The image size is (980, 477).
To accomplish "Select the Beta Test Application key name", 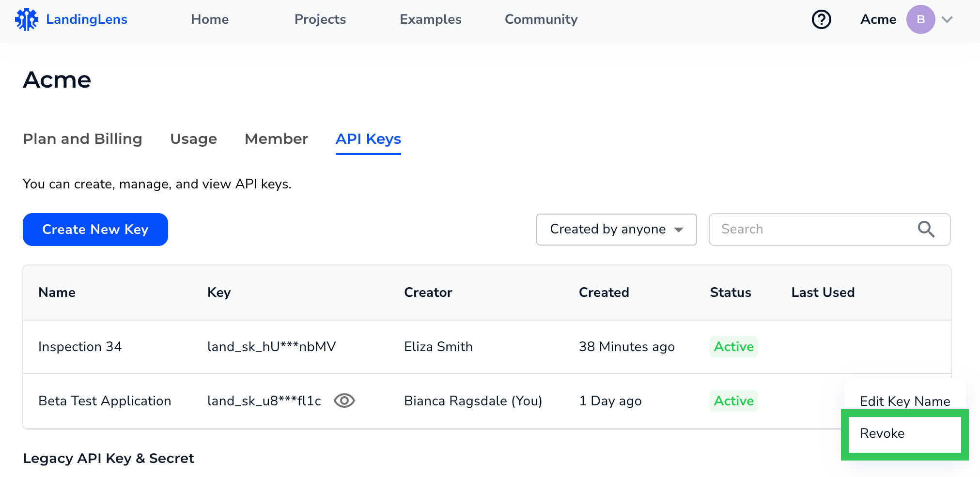I will [x=105, y=401].
